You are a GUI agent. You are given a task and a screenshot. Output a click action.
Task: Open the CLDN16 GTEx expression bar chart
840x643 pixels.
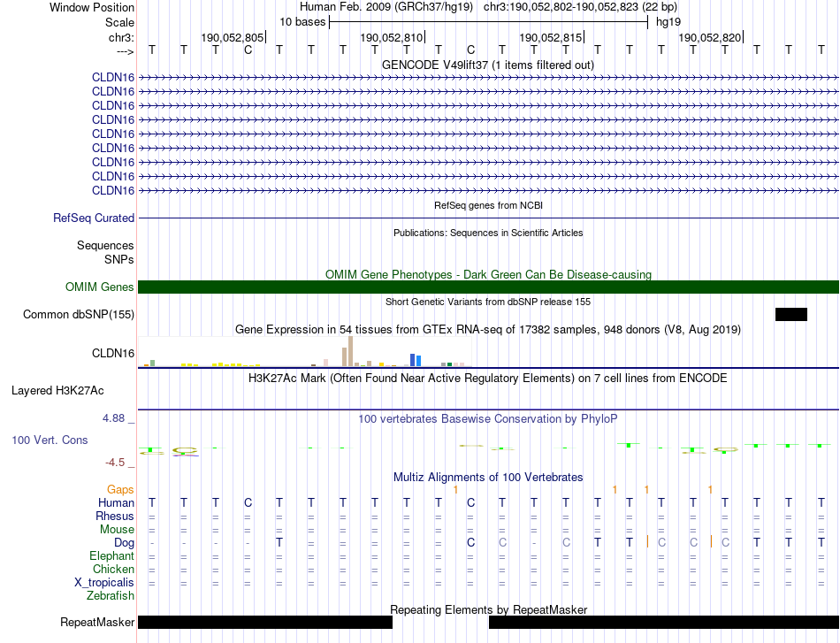[x=304, y=352]
